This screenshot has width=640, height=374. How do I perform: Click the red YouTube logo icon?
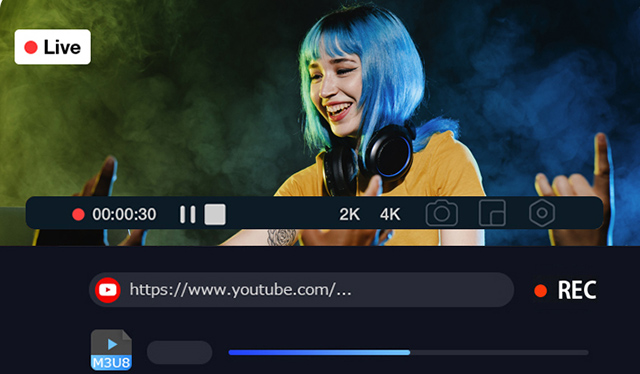point(108,290)
